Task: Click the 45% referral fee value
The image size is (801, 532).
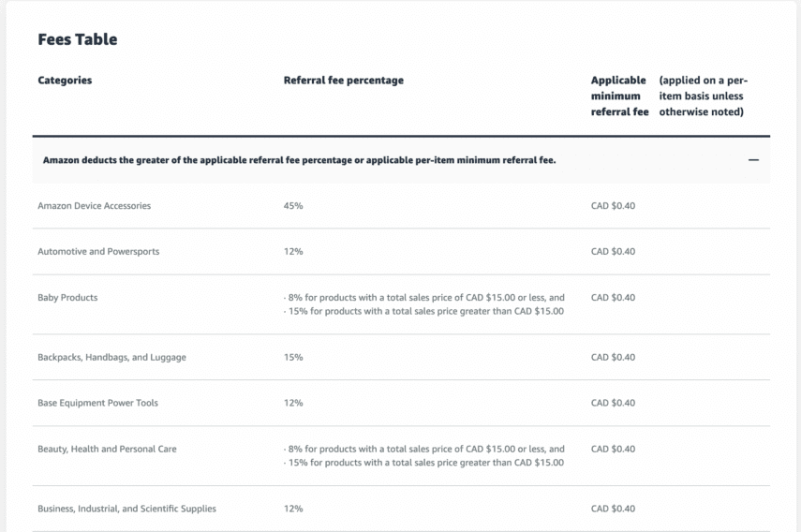Action: (x=293, y=206)
